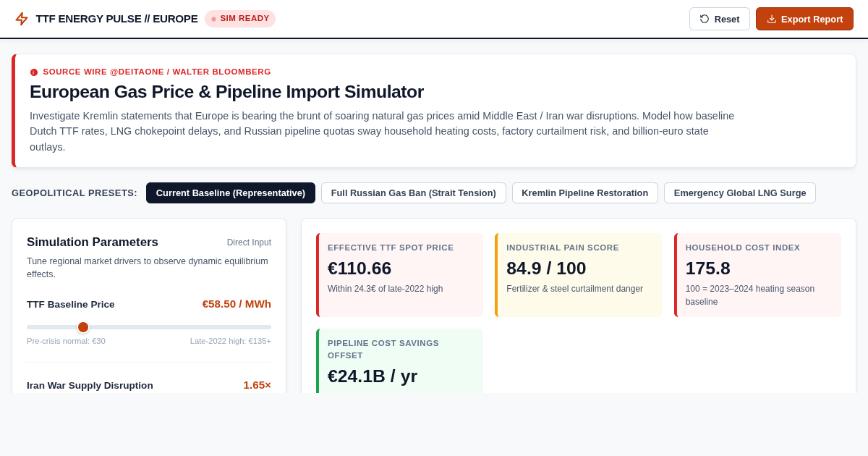Click TTF Baseline Price label
This screenshot has height=456, width=868.
point(71,304)
